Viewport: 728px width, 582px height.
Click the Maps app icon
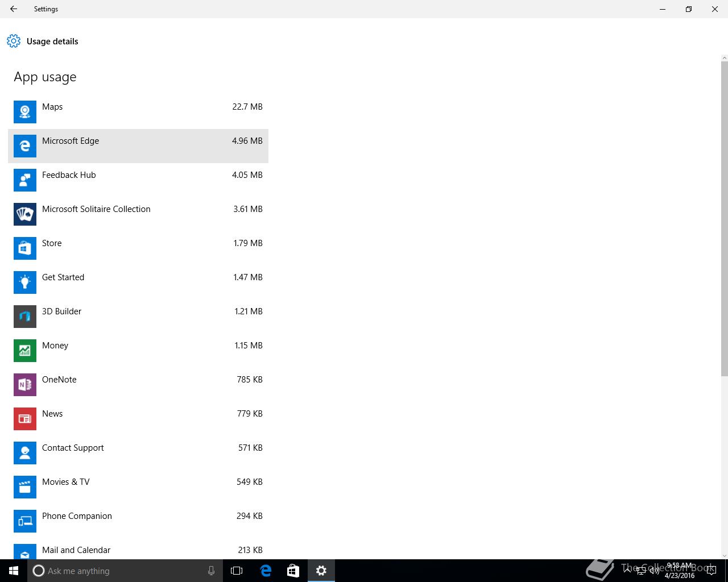25,112
